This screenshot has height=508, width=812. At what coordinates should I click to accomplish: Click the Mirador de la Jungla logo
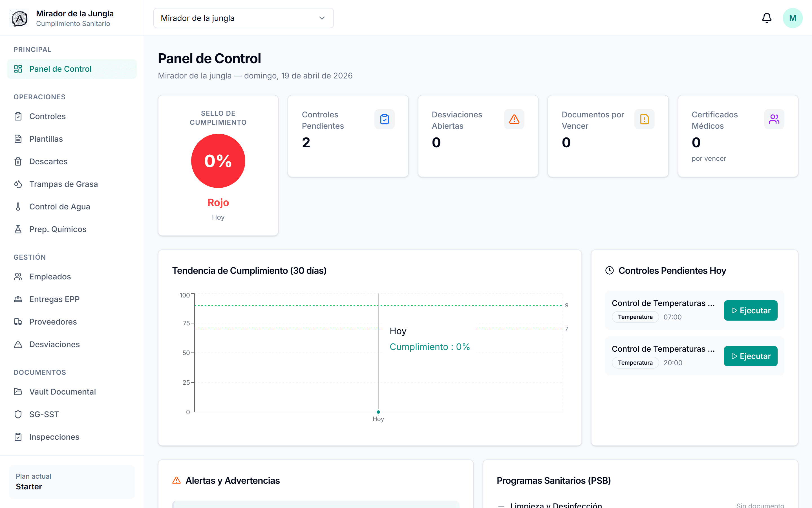[x=19, y=18]
